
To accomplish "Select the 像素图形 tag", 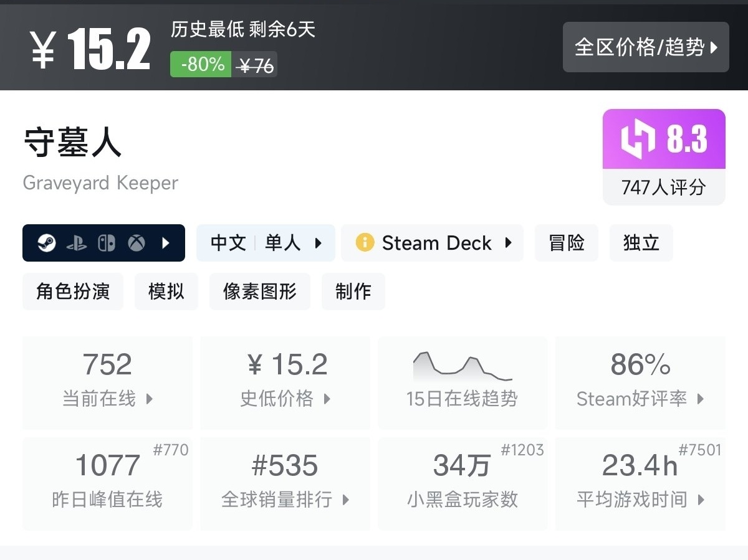I will coord(259,292).
